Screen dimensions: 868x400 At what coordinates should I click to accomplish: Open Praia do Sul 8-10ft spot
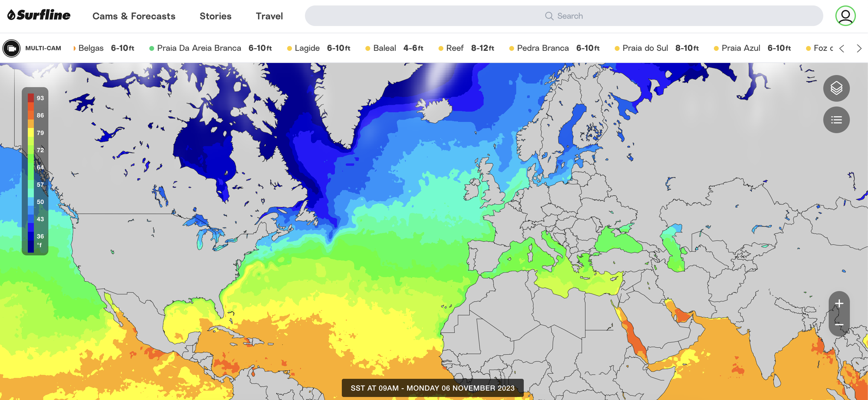tap(656, 48)
